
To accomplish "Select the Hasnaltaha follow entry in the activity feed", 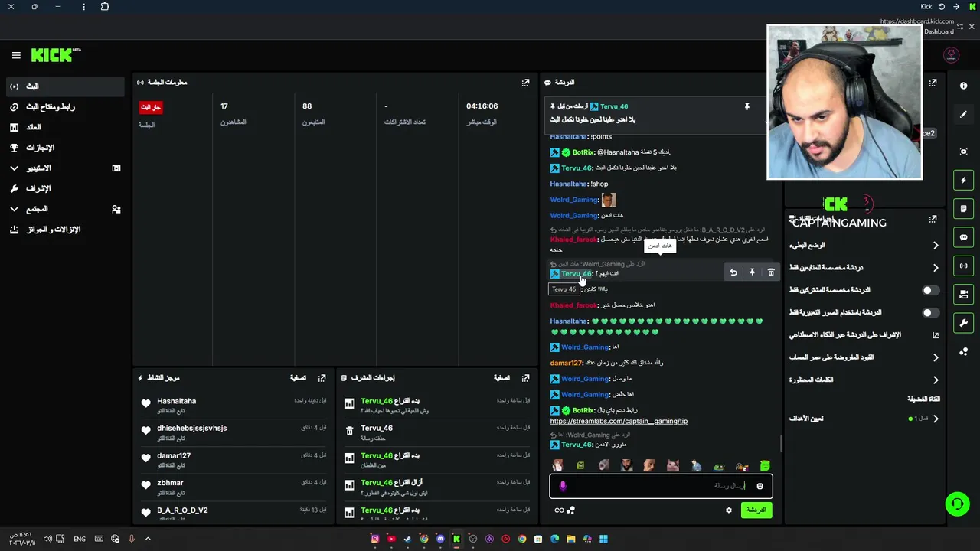I will [234, 406].
